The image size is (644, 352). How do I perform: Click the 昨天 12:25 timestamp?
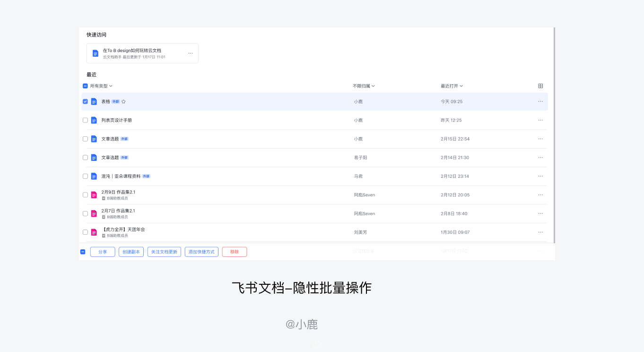[452, 120]
